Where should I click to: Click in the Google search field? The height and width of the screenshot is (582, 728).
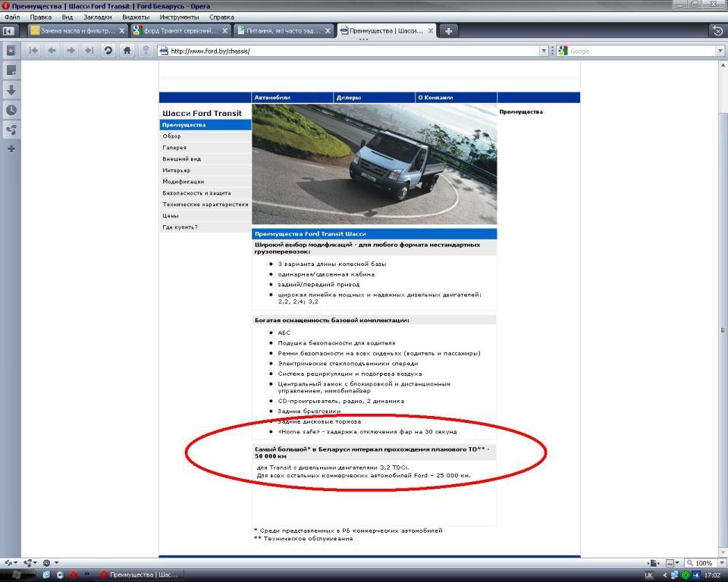tap(641, 51)
